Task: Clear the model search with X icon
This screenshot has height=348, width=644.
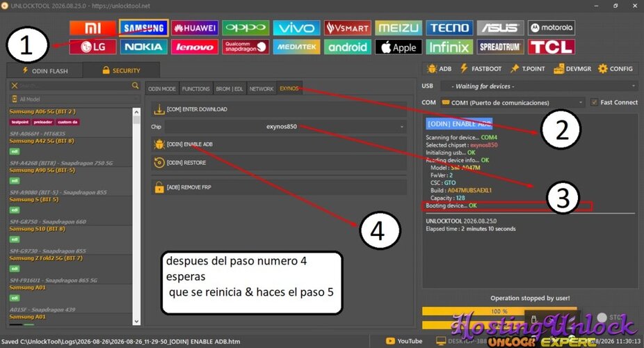Action: point(15,86)
